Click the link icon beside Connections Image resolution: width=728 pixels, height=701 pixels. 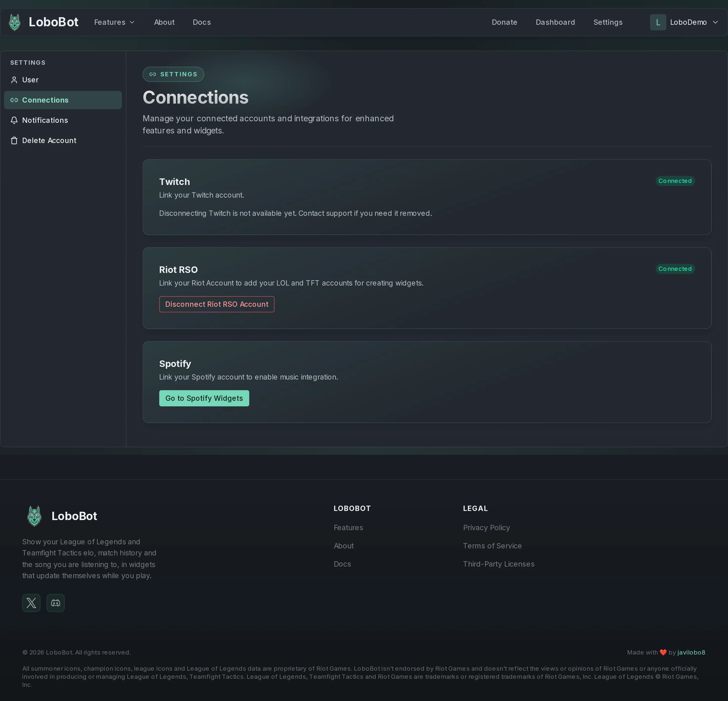pyautogui.click(x=14, y=100)
